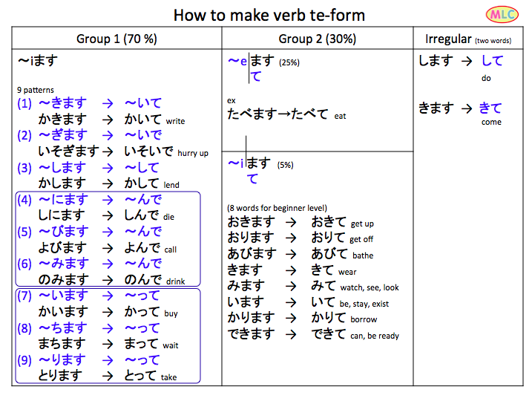Click 'とって' meaning take

tap(140, 375)
